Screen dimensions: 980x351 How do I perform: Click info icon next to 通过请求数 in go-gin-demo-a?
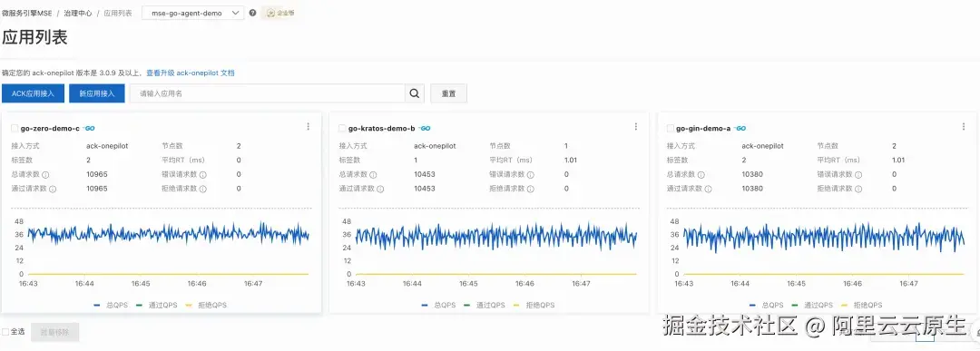708,189
